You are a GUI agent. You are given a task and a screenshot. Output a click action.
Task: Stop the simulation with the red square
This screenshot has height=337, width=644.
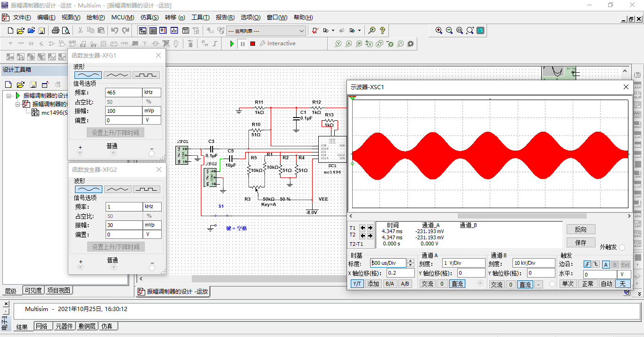pyautogui.click(x=253, y=43)
